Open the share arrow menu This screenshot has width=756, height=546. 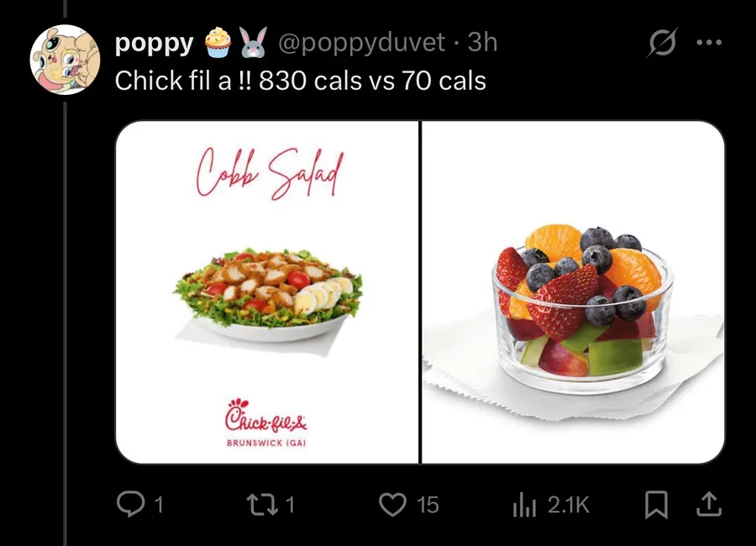(x=708, y=504)
